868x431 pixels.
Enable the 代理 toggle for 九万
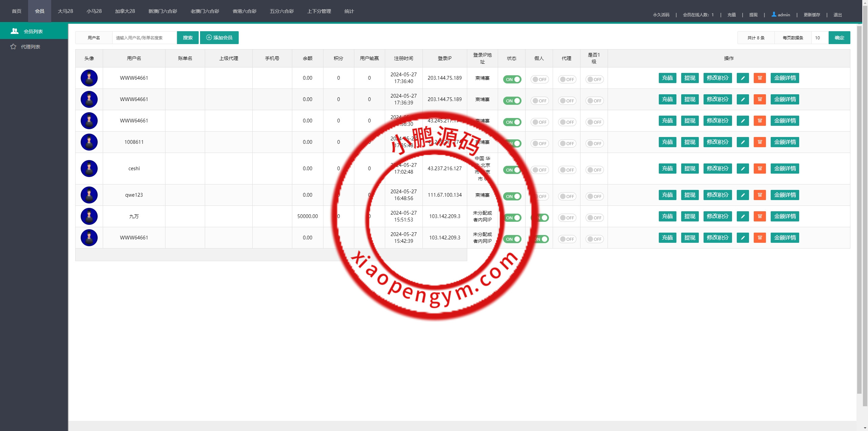[567, 218]
